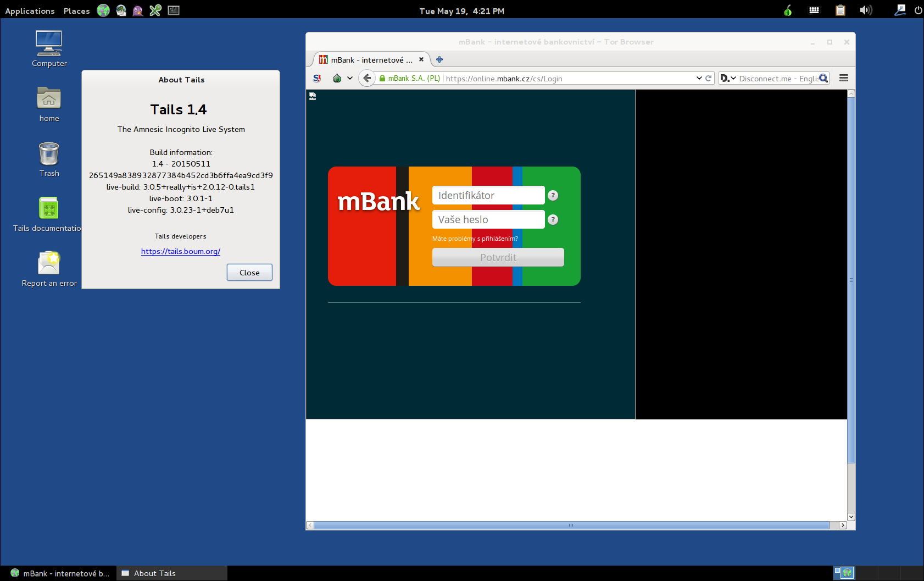The height and width of the screenshot is (581, 924).
Task: Click the Máte problémy s přihlášením link
Action: (475, 239)
